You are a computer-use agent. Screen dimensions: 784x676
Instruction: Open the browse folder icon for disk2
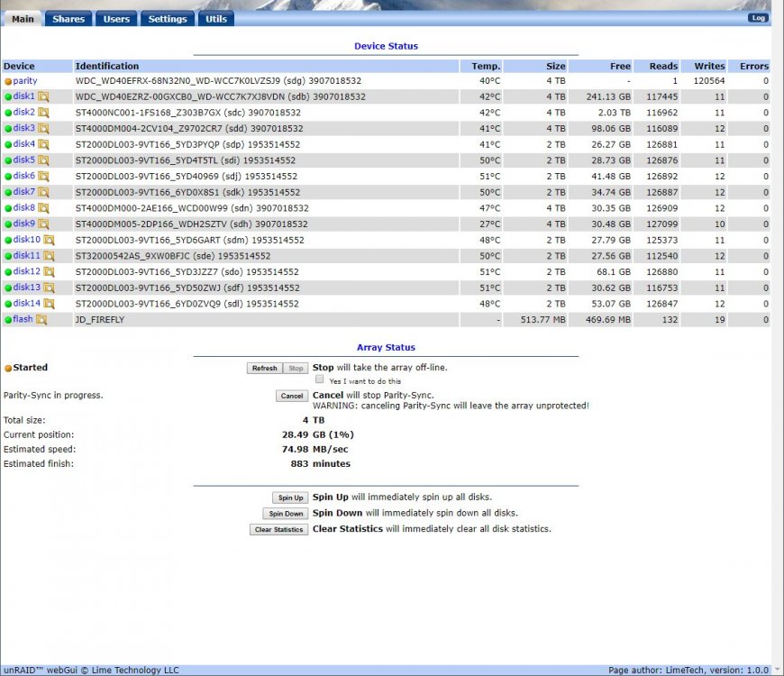click(43, 113)
